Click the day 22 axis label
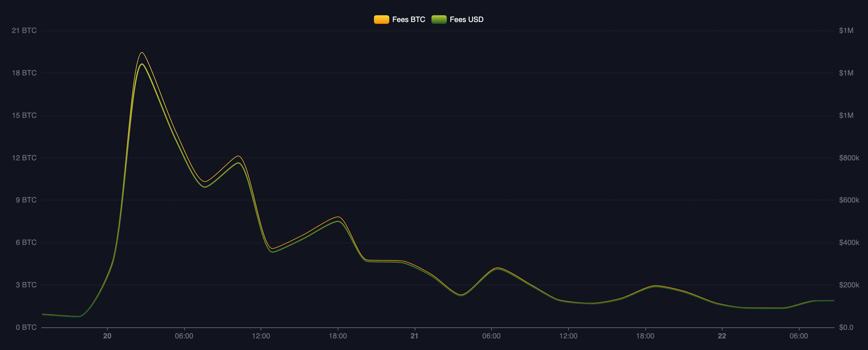Viewport: 868px width, 350px height. pos(722,336)
